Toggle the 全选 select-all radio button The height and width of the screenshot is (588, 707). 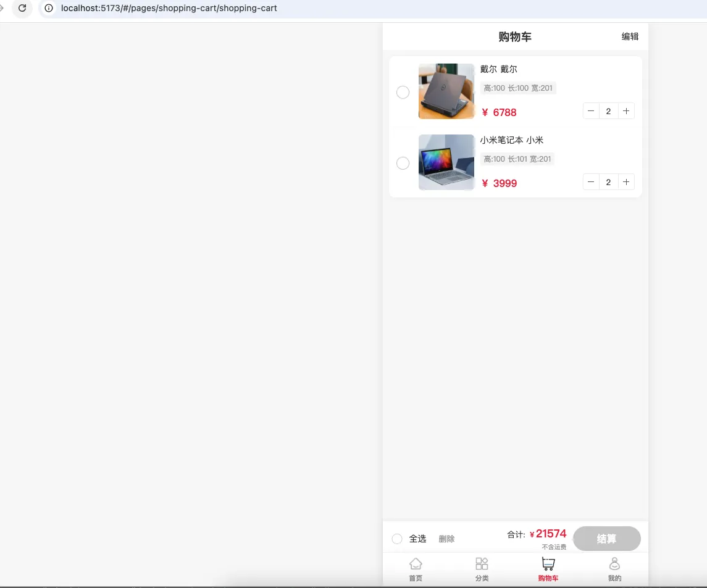click(397, 539)
